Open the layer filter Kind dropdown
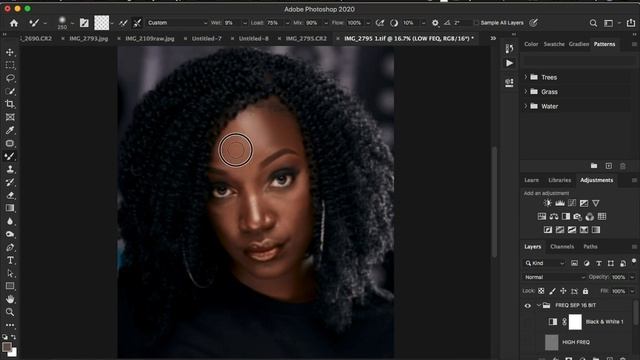Image resolution: width=640 pixels, height=360 pixels. pos(544,263)
